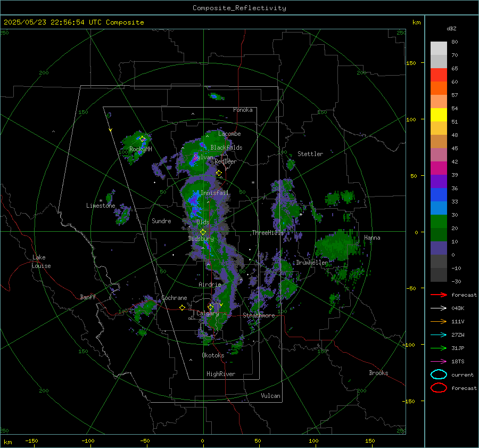Select the orange 111V arrow icon
Screen dimensions: 479x448
pyautogui.click(x=439, y=321)
